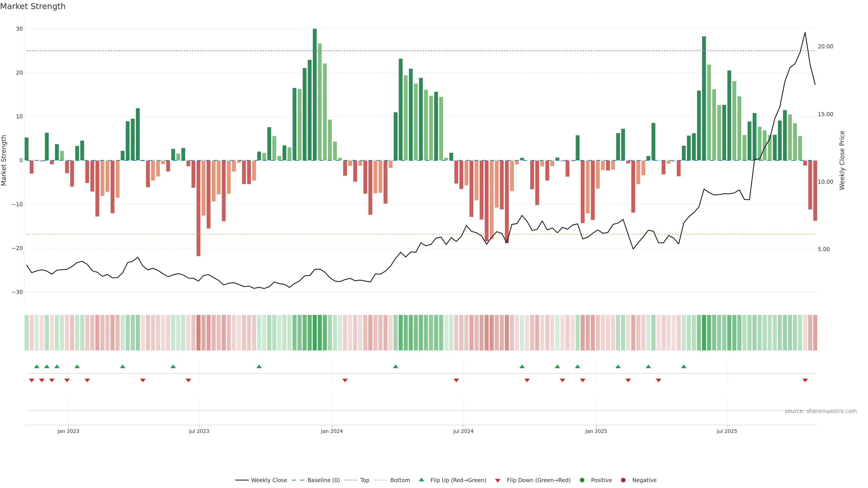Click the first green flip-up triangle marker

[x=37, y=366]
